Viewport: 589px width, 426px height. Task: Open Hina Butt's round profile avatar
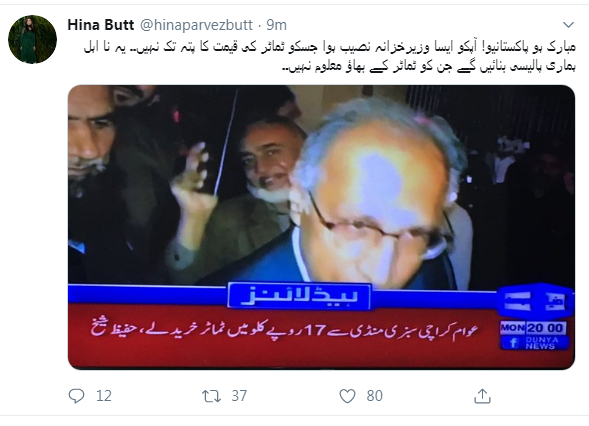[x=32, y=39]
